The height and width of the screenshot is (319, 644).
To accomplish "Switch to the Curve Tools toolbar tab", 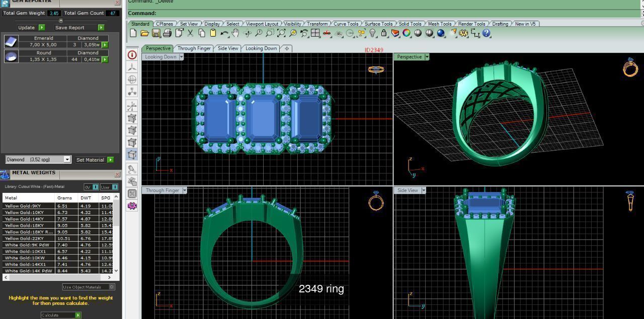I will [x=346, y=24].
